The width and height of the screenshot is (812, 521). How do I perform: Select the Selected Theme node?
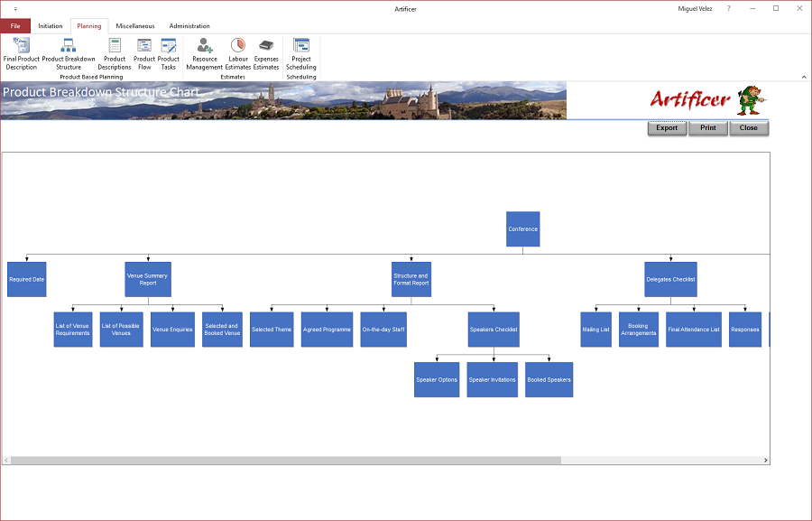(272, 330)
